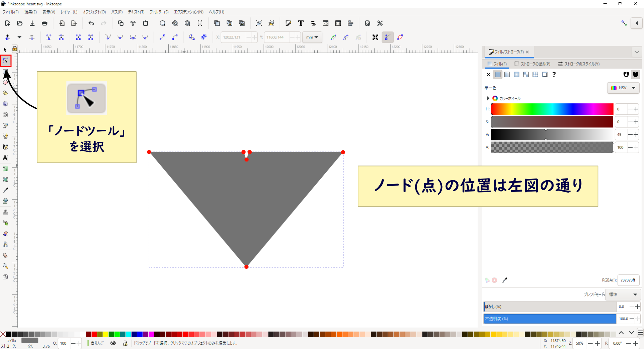Click the unknown paint question mark button

coord(554,74)
